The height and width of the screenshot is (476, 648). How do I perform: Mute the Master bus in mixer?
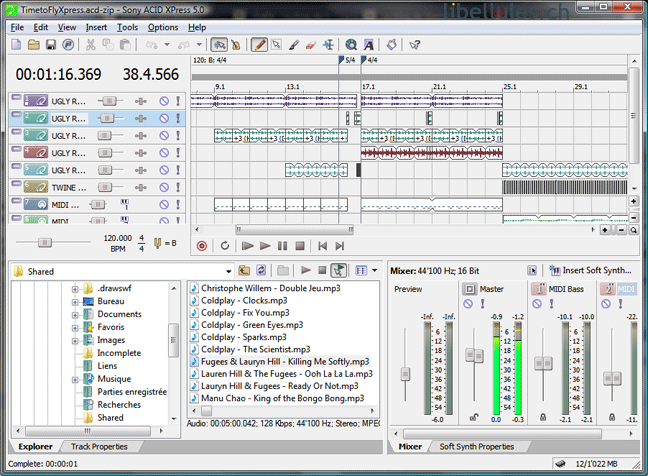click(468, 304)
